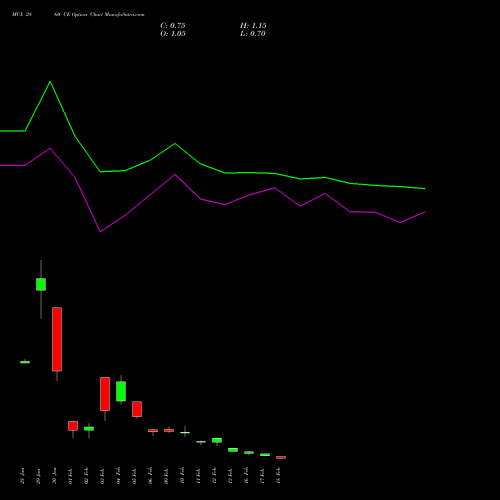Click the 16 Feb date label

246,476
